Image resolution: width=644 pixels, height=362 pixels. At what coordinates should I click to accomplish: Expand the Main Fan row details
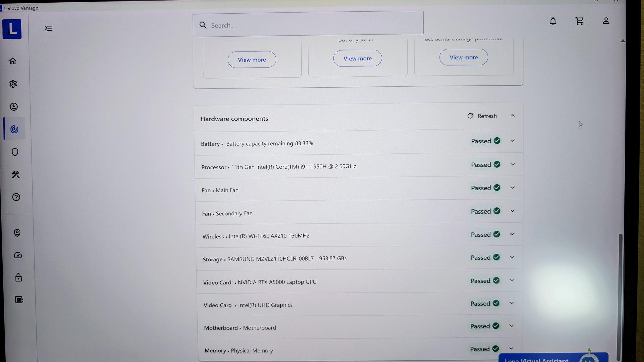pos(512,188)
